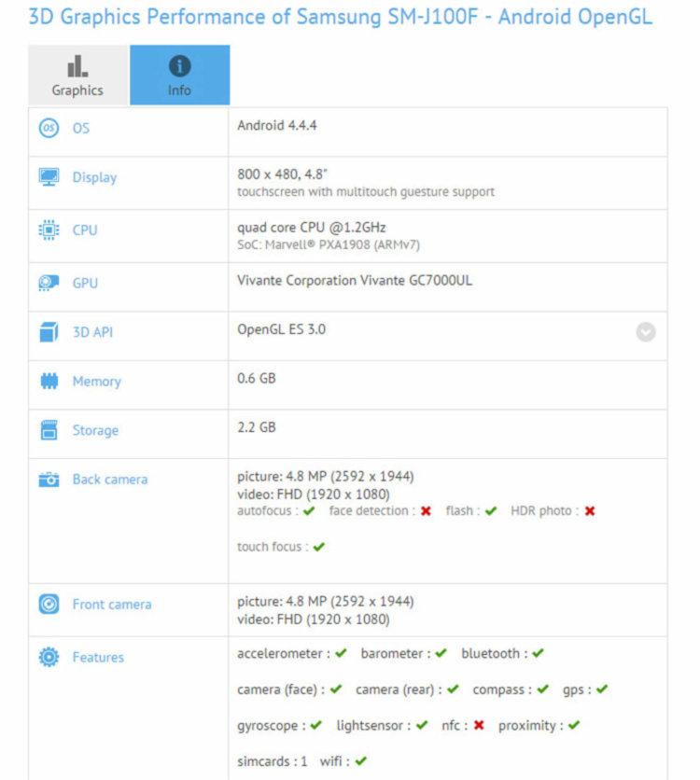Click the bar chart icon in Graphics tab
This screenshot has width=700, height=780.
pos(77,66)
